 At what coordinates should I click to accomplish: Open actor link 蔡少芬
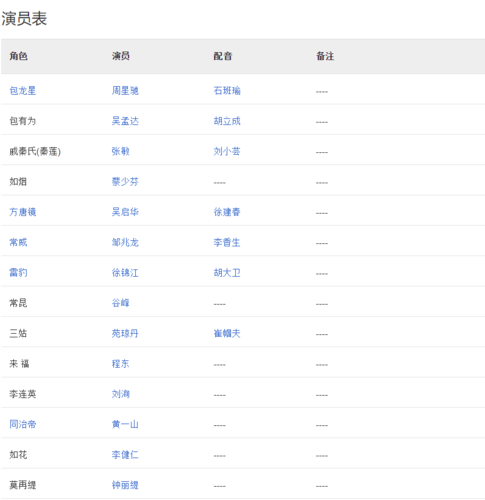pyautogui.click(x=125, y=182)
